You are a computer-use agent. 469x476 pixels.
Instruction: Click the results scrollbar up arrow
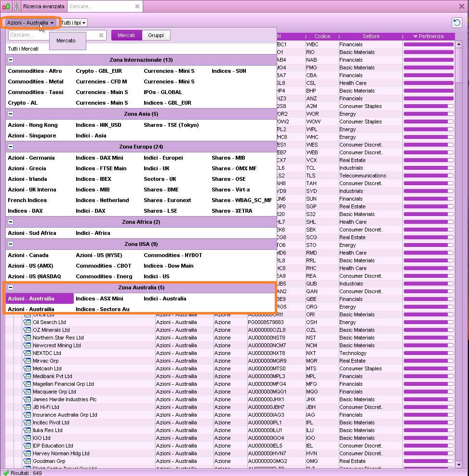tap(459, 44)
